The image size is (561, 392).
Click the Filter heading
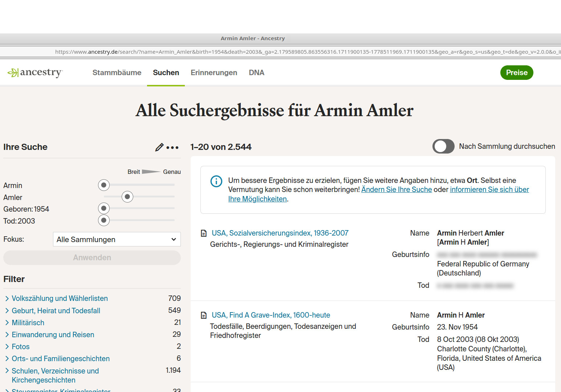point(14,279)
